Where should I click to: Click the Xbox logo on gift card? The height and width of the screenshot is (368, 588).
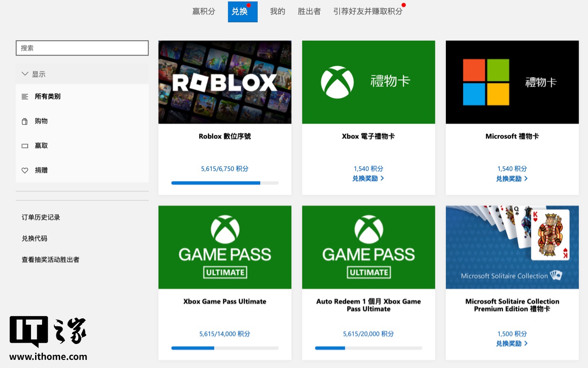[337, 82]
